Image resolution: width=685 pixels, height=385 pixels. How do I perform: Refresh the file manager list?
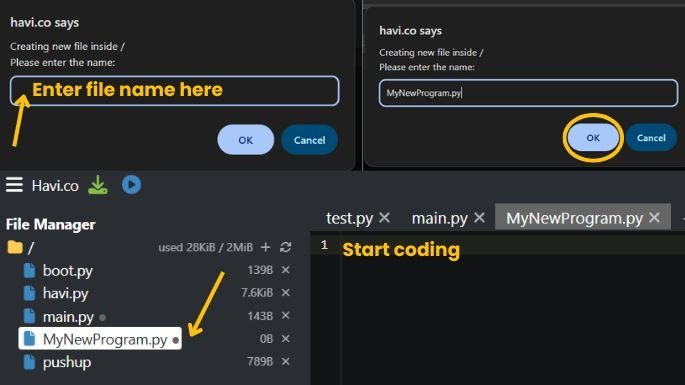click(x=286, y=247)
